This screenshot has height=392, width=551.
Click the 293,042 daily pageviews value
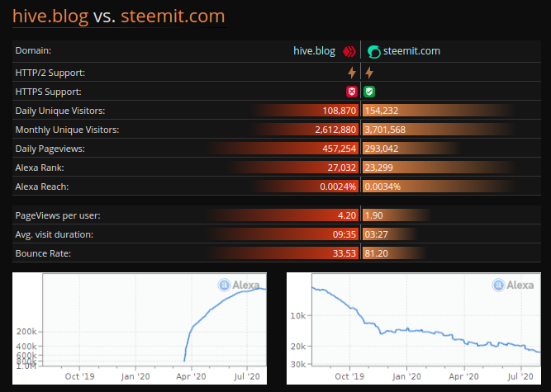[382, 149]
